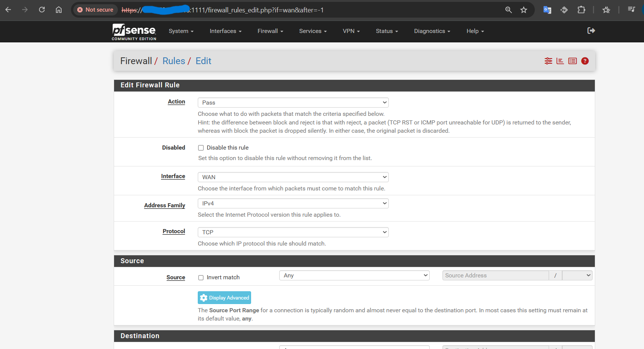Open related settings sliders icon

548,61
